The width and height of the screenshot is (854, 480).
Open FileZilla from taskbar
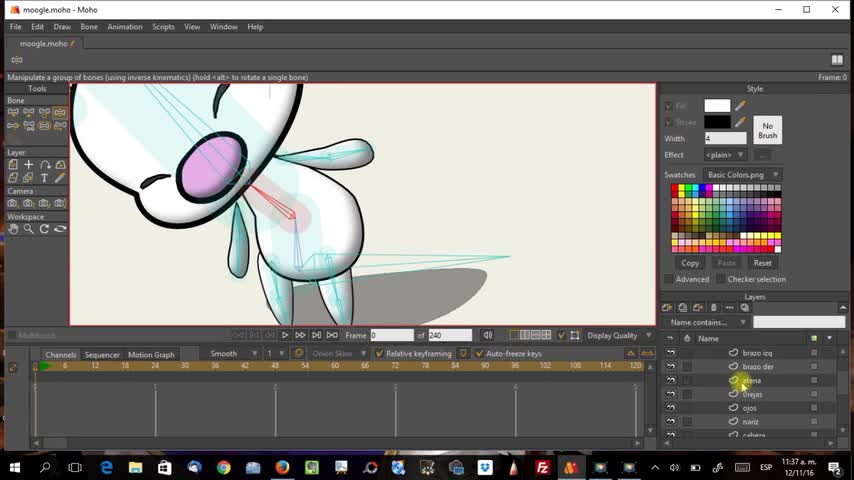[542, 467]
